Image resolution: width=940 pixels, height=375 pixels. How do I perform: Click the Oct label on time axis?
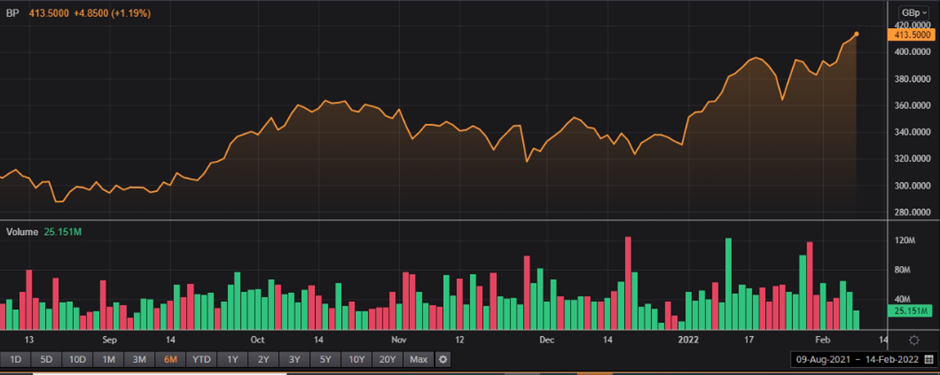click(x=257, y=340)
